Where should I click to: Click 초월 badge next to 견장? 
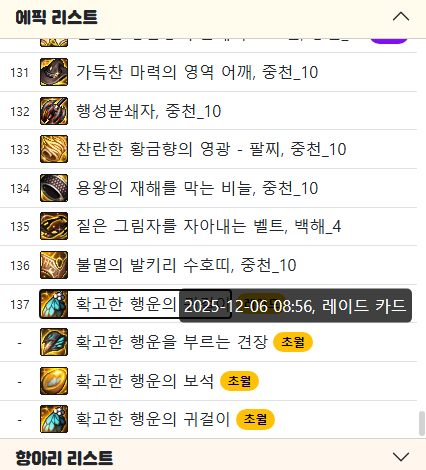(x=293, y=342)
